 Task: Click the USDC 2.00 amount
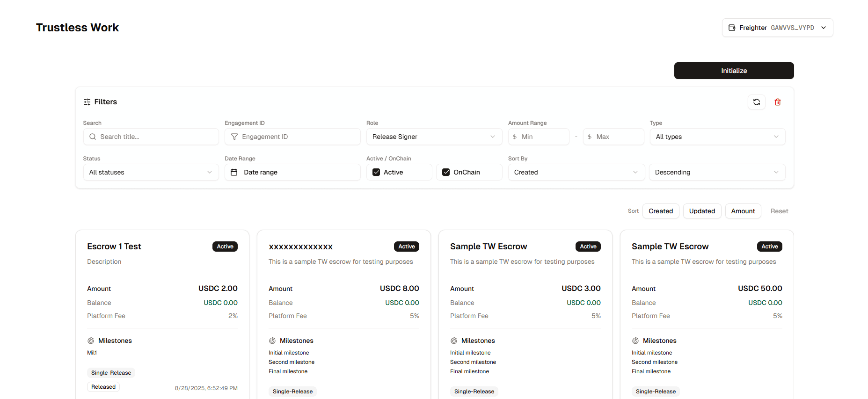point(218,289)
